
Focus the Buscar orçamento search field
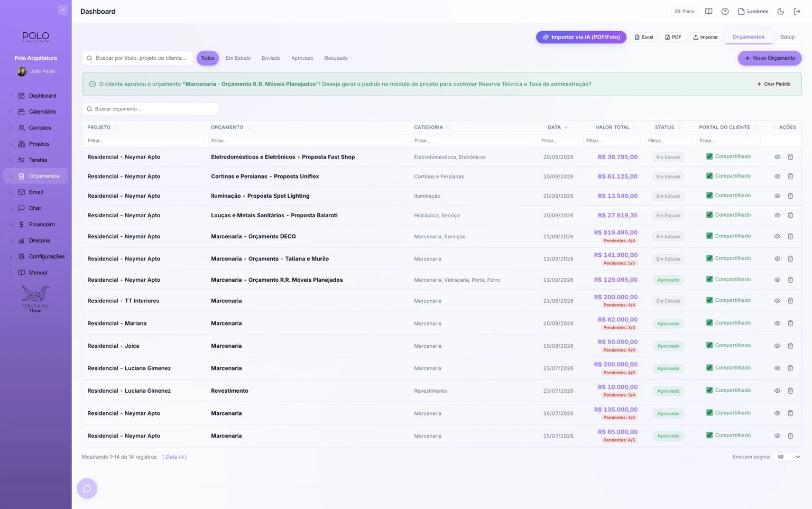tap(151, 109)
